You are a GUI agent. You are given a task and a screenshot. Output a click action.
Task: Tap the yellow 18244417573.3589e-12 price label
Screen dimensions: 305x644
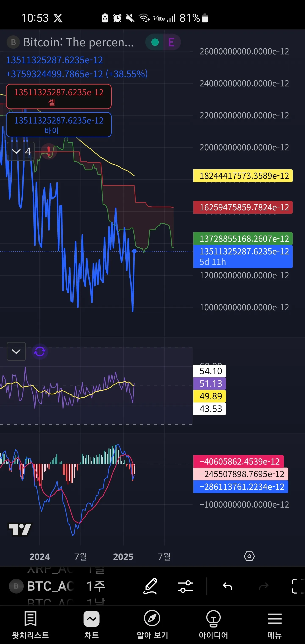243,176
